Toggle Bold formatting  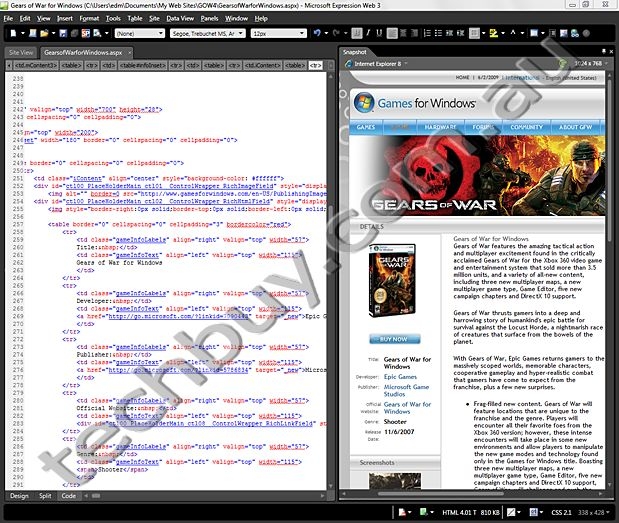pos(357,34)
